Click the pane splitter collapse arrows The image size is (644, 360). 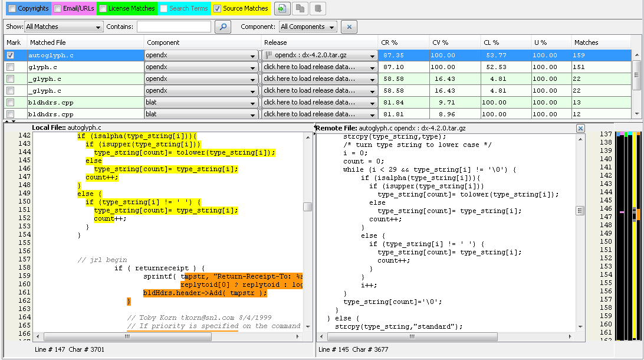click(x=6, y=121)
